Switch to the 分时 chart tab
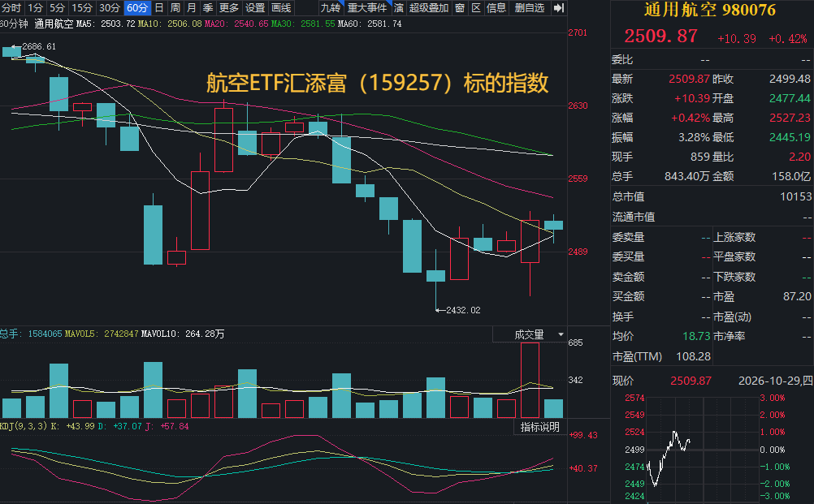This screenshot has width=814, height=504. click(11, 8)
